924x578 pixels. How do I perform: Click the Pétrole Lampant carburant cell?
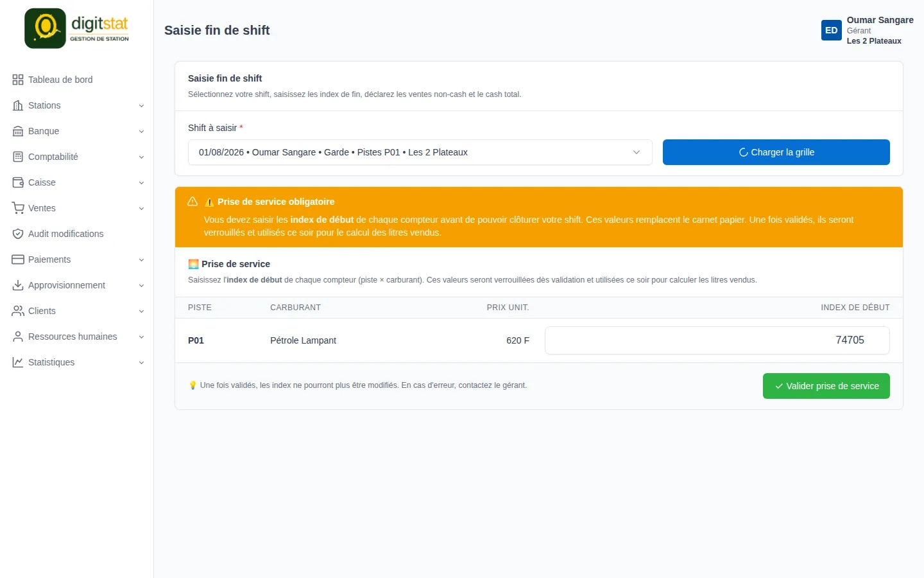point(304,340)
